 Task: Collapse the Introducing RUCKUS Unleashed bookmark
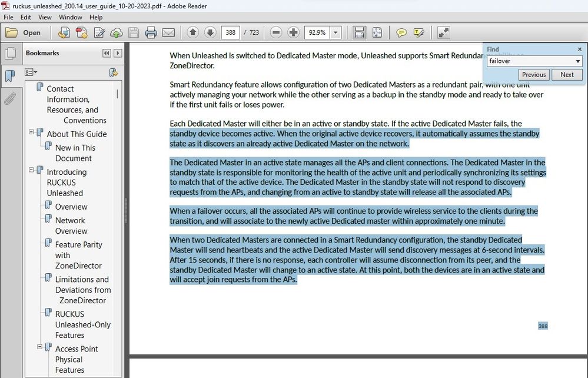click(x=31, y=170)
